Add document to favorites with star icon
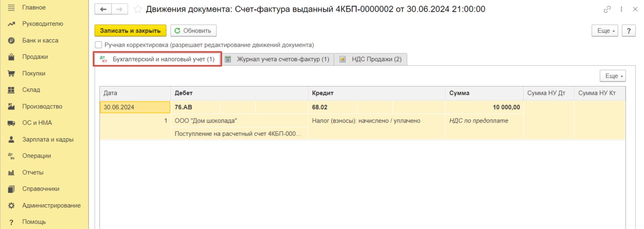Viewport: 644px width, 229px height. 138,9
